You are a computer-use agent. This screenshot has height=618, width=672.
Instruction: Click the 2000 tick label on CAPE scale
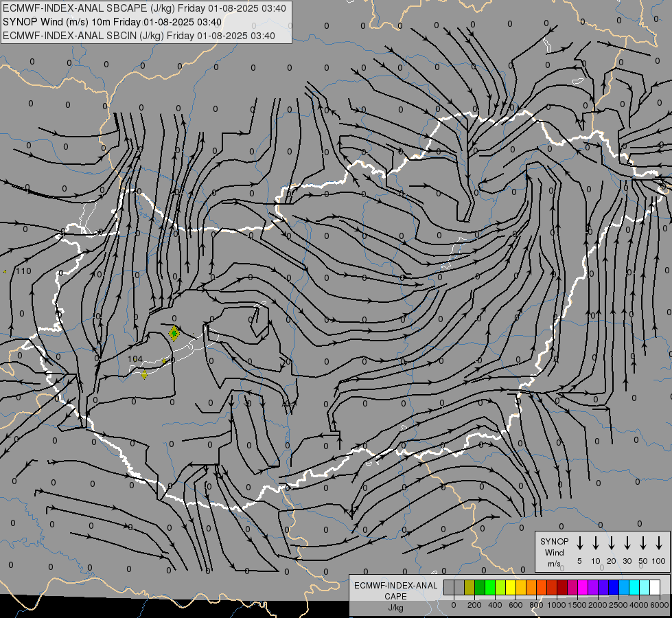[598, 605]
